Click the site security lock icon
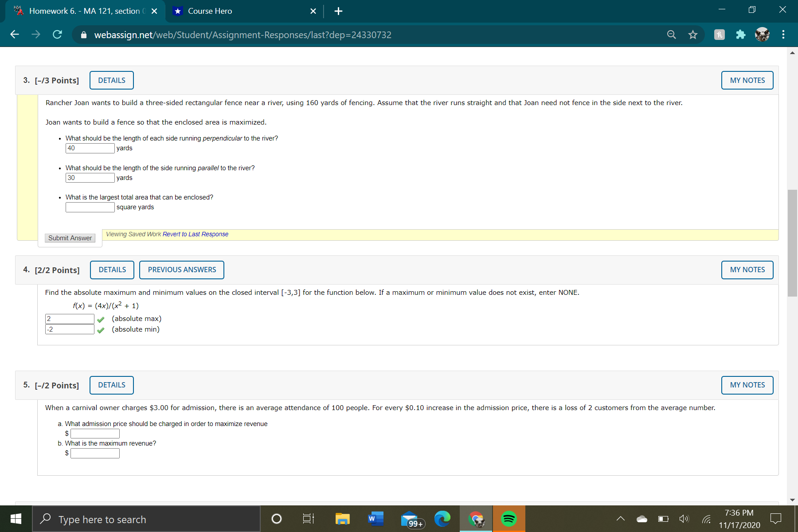The image size is (798, 532). (85, 35)
